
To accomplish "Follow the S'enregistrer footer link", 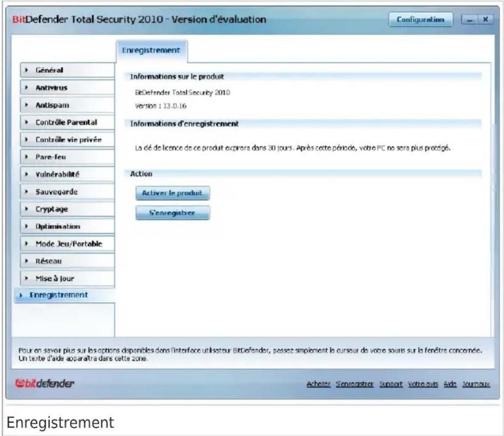I will pyautogui.click(x=355, y=384).
